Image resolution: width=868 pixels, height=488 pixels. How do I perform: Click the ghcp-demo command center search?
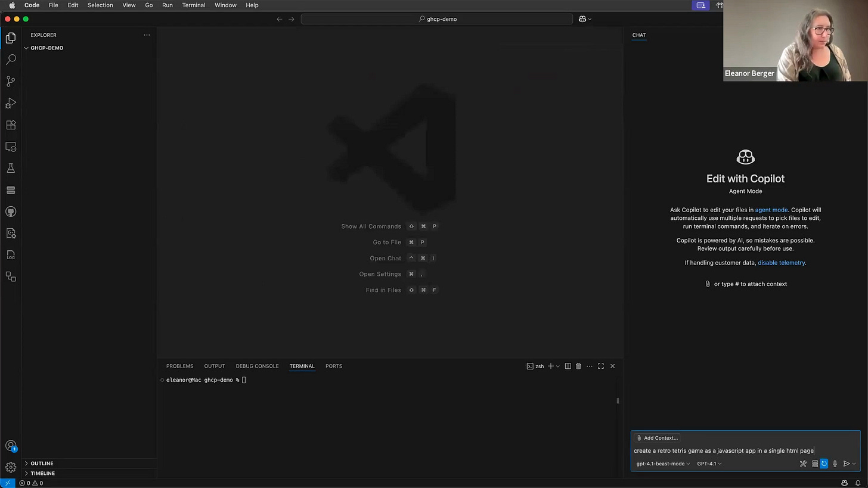tap(437, 19)
